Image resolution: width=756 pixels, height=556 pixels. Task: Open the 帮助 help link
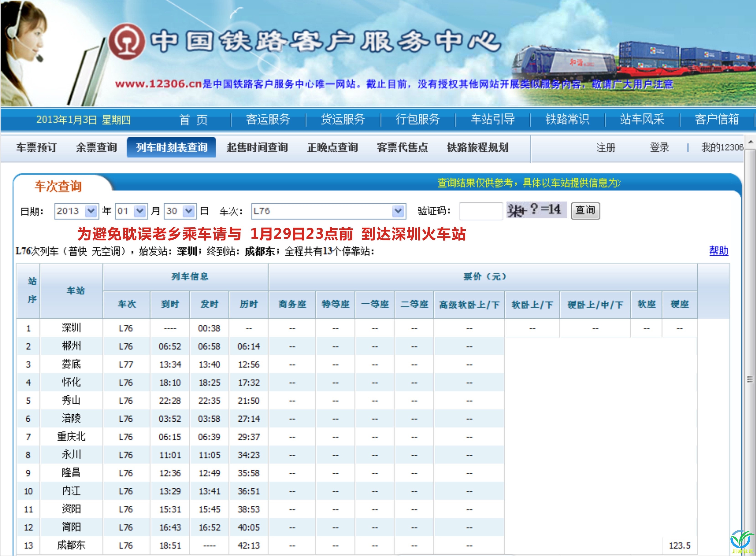tap(719, 251)
